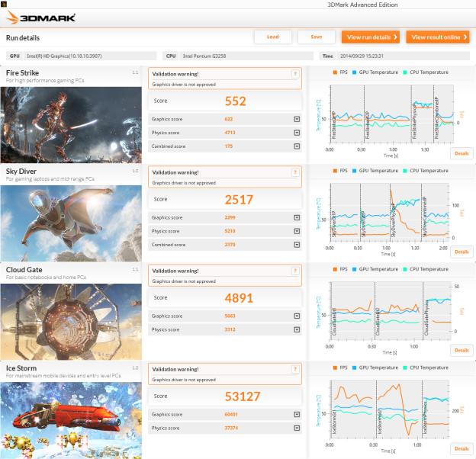Click the Save button
The width and height of the screenshot is (476, 459).
pyautogui.click(x=317, y=37)
